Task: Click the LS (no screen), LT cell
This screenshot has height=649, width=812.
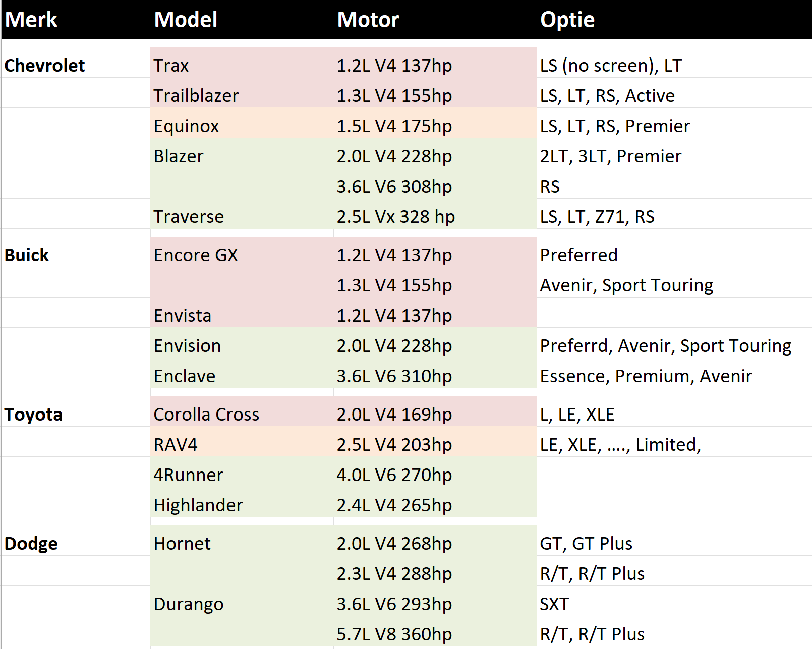Action: click(x=611, y=66)
